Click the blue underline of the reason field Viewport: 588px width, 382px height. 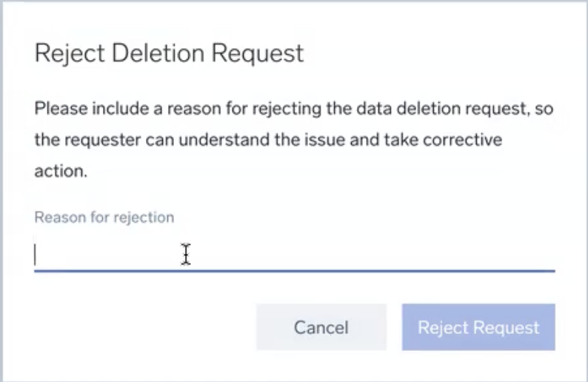(x=294, y=270)
